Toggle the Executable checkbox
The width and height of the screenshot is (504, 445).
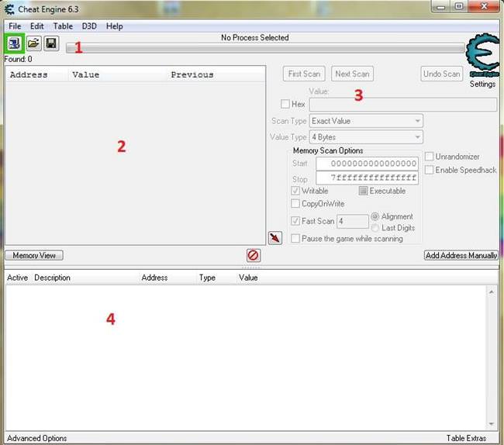coord(363,191)
